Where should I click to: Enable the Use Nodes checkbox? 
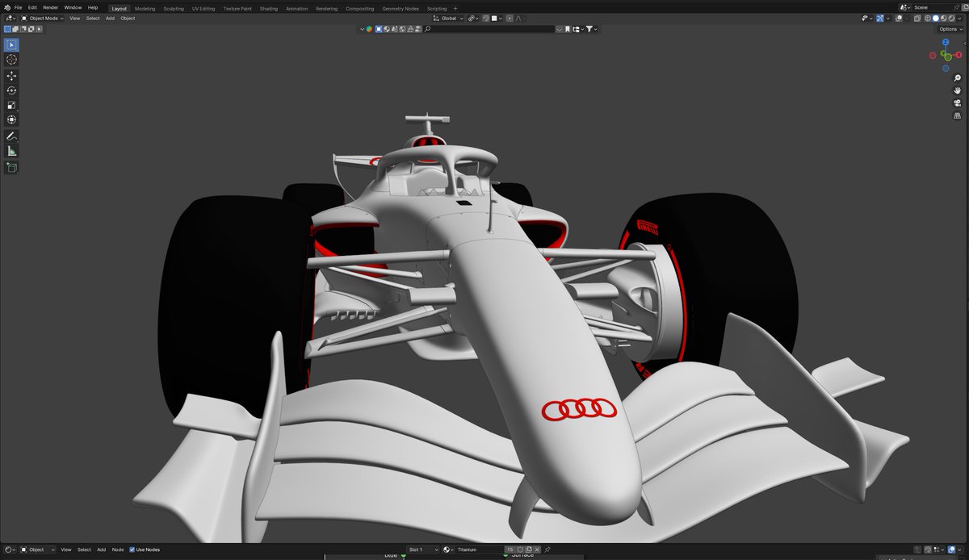point(132,550)
